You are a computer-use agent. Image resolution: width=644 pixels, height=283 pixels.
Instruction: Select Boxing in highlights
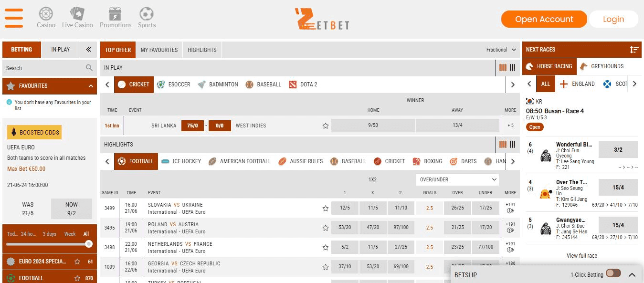click(427, 161)
